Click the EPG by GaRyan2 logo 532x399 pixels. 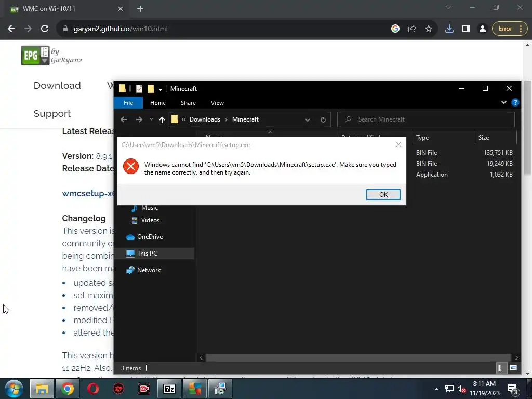51,56
